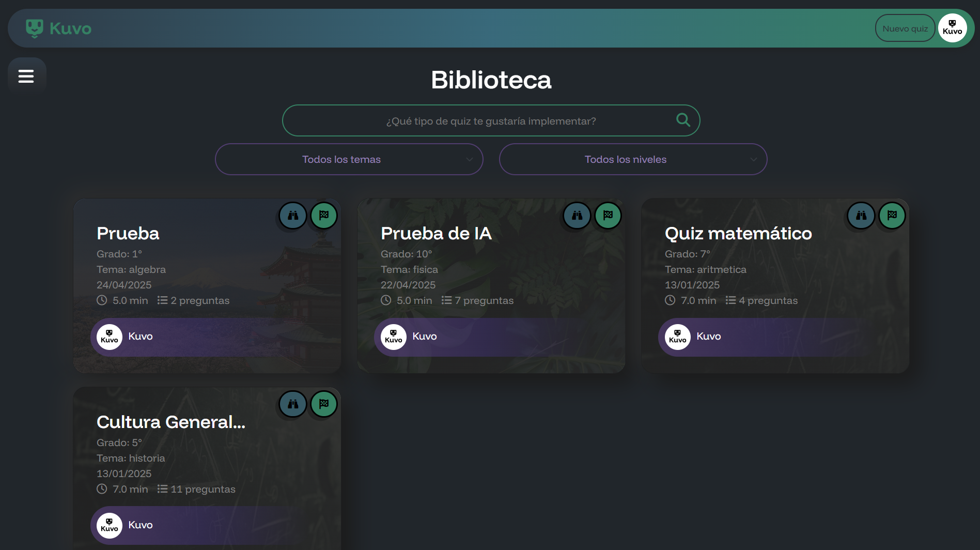Viewport: 980px width, 550px height.
Task: Click the chevron on 'Todos los niveles'
Action: (754, 159)
